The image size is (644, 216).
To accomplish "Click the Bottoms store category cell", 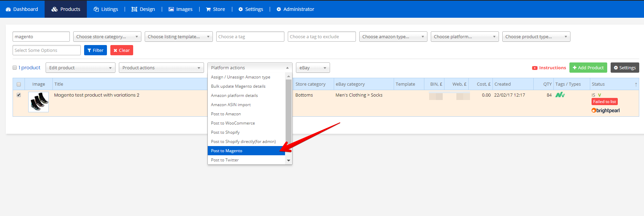I will (304, 95).
